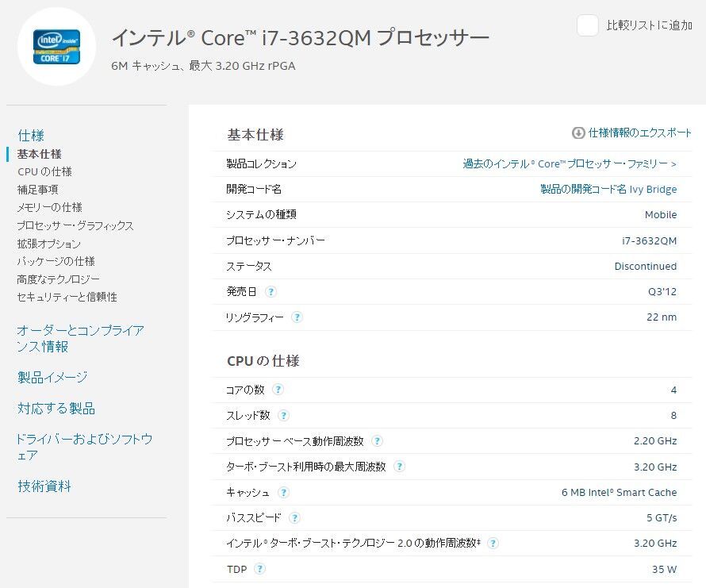Open ドライバーおよびソフトウェア section
The width and height of the screenshot is (706, 588).
[84, 447]
